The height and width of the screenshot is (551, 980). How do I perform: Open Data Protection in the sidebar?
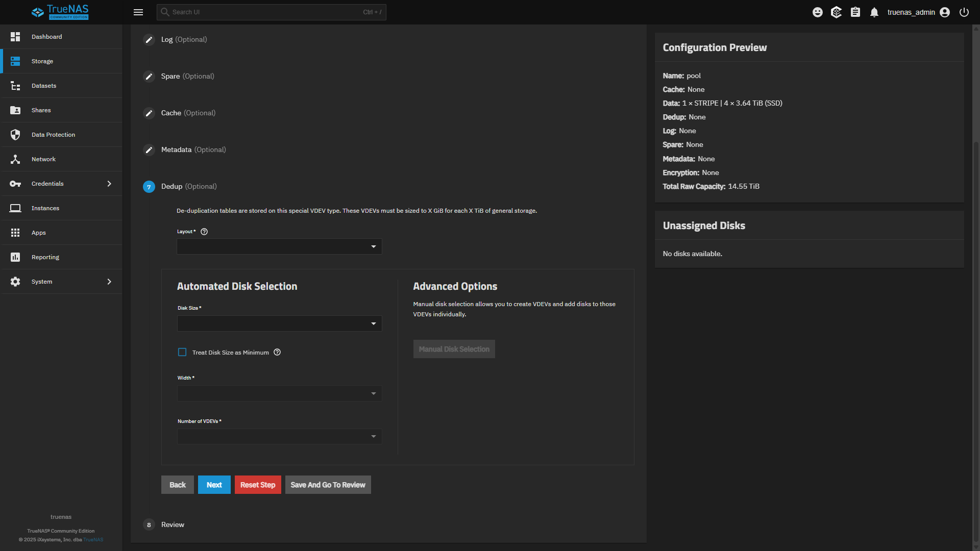(53, 135)
